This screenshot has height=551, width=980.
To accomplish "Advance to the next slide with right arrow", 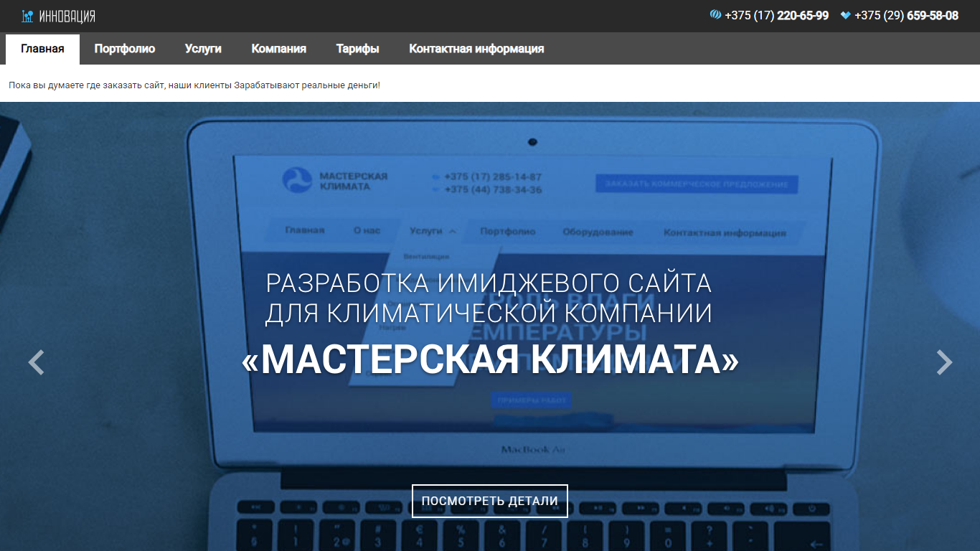I will (945, 362).
